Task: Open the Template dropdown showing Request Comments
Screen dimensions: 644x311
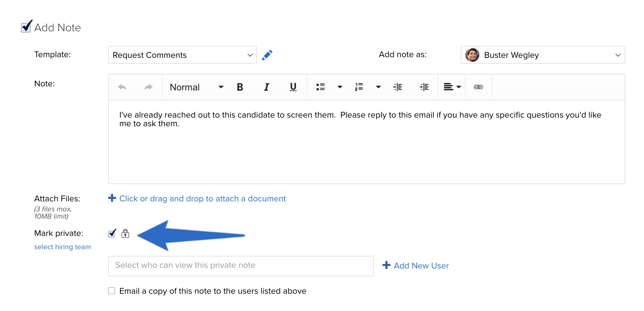Action: (183, 55)
